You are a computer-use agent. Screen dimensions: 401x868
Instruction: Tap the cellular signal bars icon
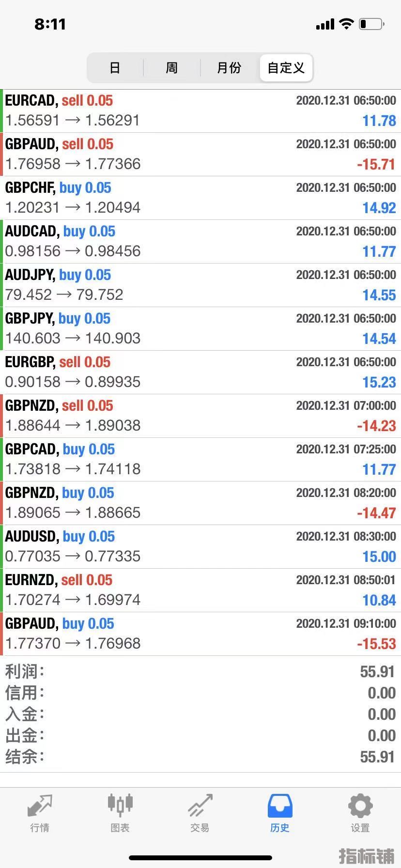[325, 24]
